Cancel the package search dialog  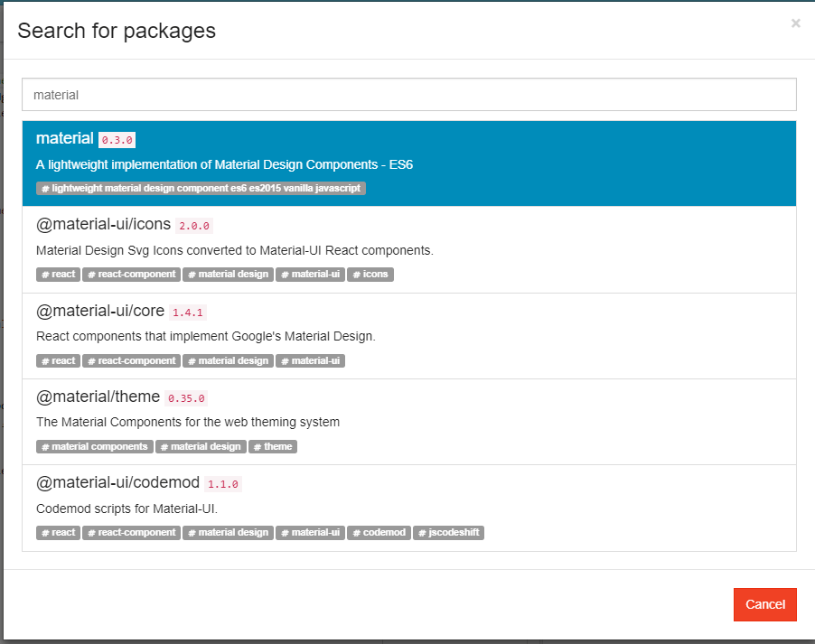(x=764, y=604)
